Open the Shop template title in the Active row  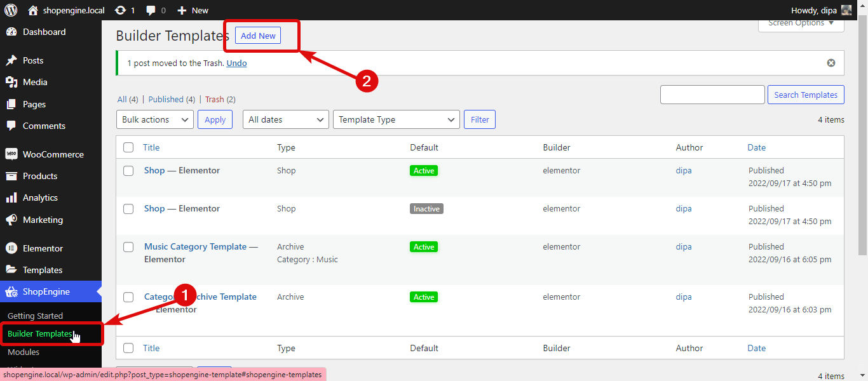pos(154,170)
